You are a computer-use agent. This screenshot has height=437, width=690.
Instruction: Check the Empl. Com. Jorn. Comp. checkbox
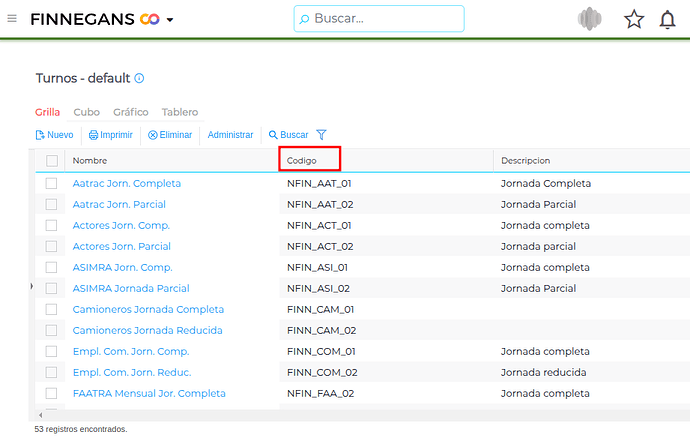pyautogui.click(x=51, y=351)
